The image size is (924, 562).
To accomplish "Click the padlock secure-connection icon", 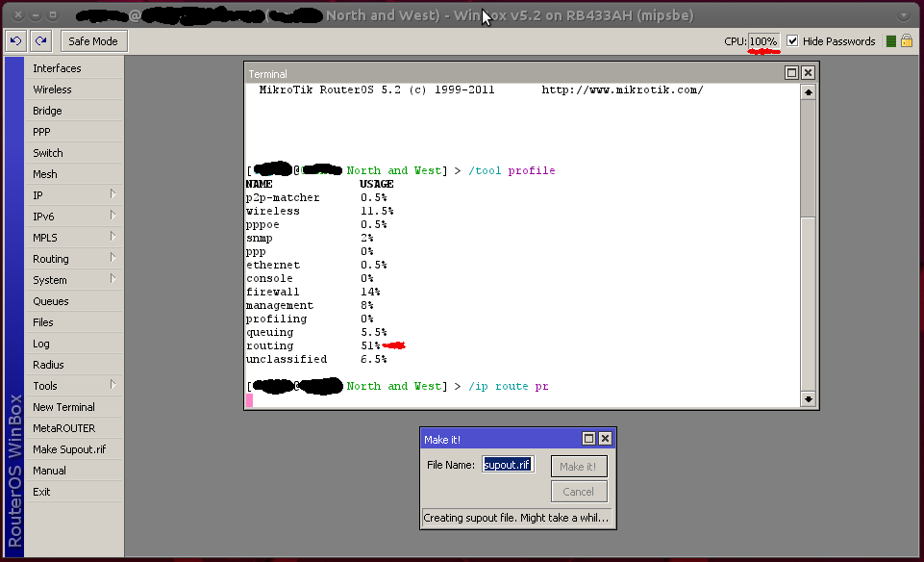I will (907, 40).
